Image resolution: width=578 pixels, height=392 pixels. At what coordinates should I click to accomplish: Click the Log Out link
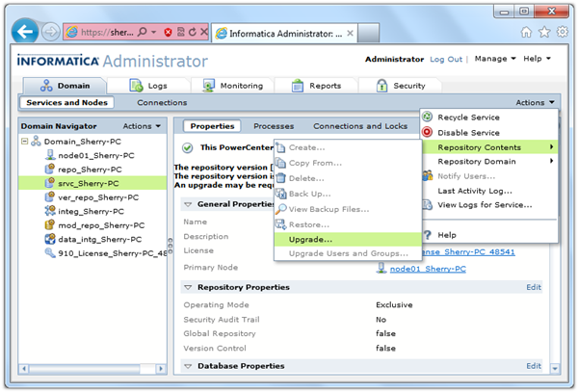446,60
